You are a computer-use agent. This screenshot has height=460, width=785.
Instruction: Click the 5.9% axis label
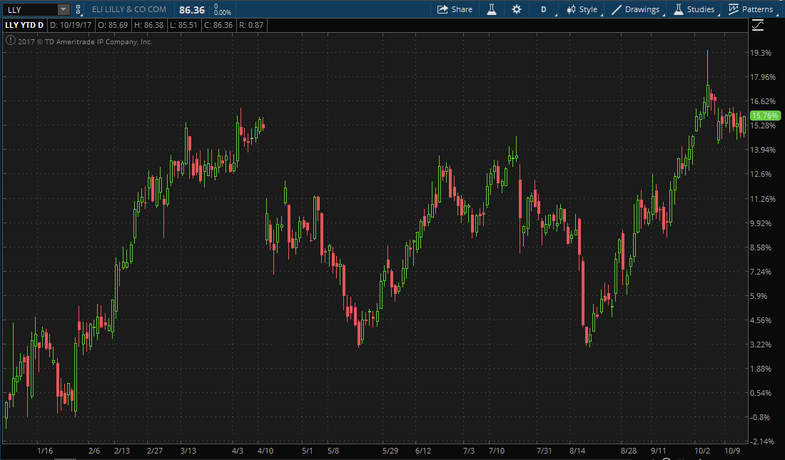point(759,296)
